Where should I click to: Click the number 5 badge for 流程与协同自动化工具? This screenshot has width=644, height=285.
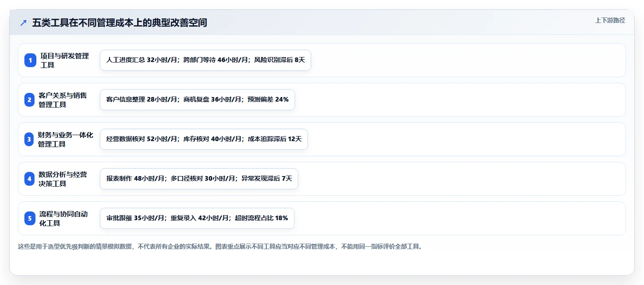pos(30,218)
